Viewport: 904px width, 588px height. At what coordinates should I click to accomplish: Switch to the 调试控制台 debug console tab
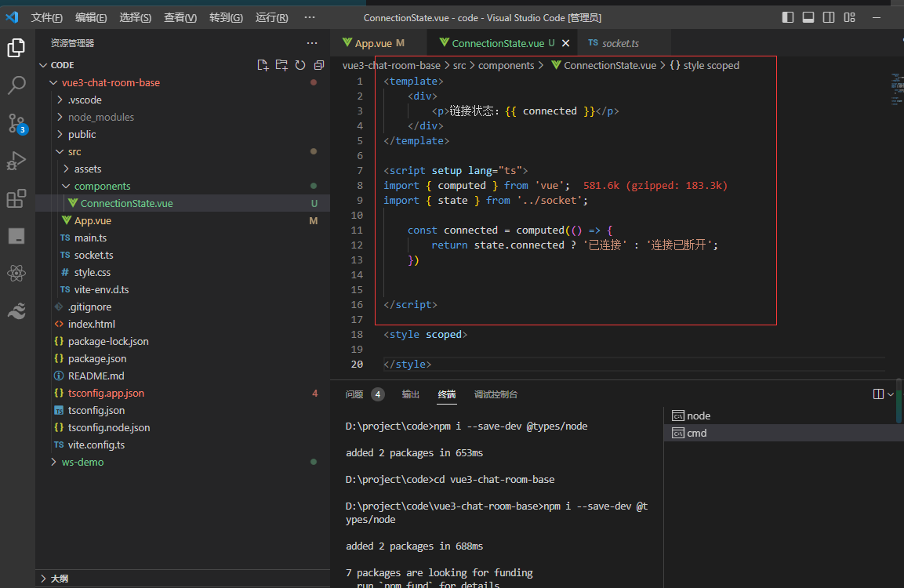[x=496, y=394]
